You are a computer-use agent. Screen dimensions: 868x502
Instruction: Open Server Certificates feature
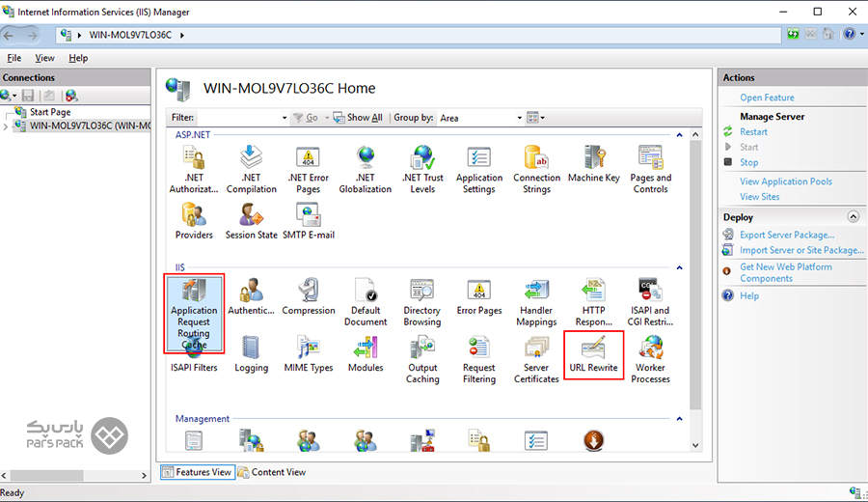(536, 360)
